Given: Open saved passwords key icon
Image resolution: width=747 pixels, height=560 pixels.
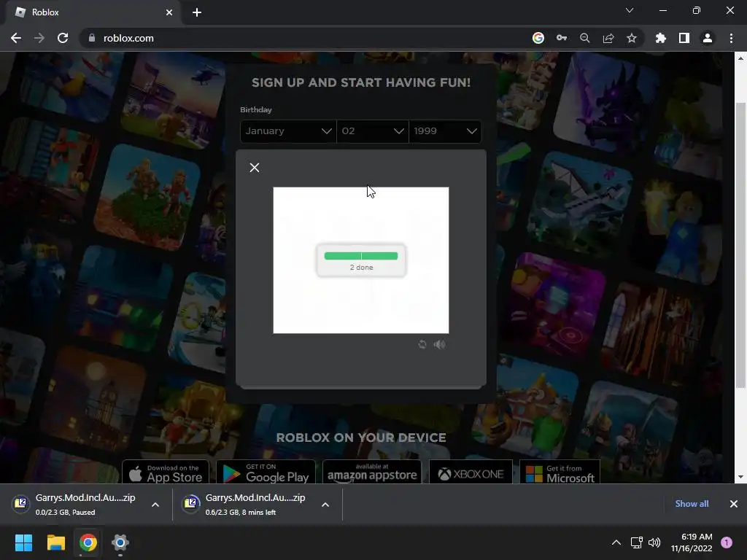Looking at the screenshot, I should [x=562, y=38].
